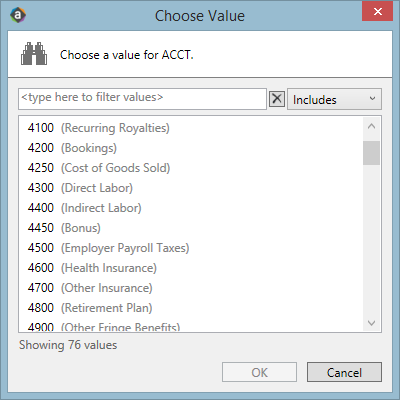Select 4500 Employer Payroll Taxes
Screen dimensions: 400x400
[x=191, y=248]
